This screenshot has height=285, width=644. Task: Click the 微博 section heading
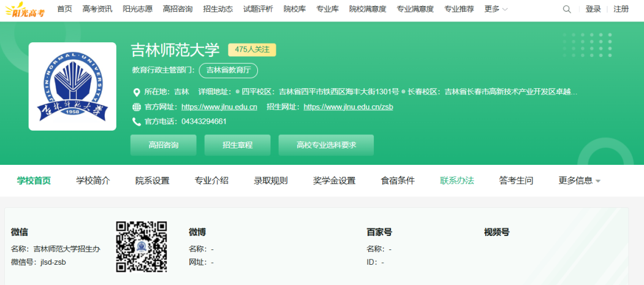pyautogui.click(x=197, y=232)
